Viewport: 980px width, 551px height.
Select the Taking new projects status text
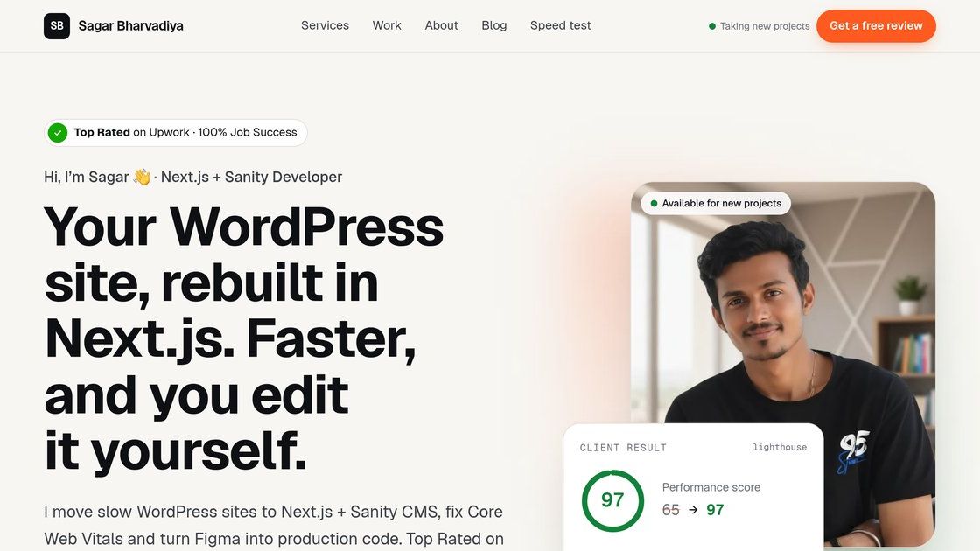tap(765, 26)
